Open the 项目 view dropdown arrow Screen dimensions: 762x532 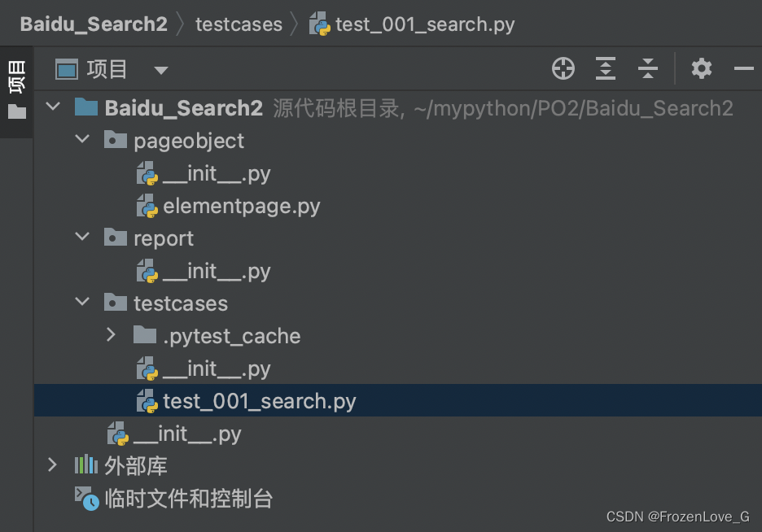tap(160, 69)
